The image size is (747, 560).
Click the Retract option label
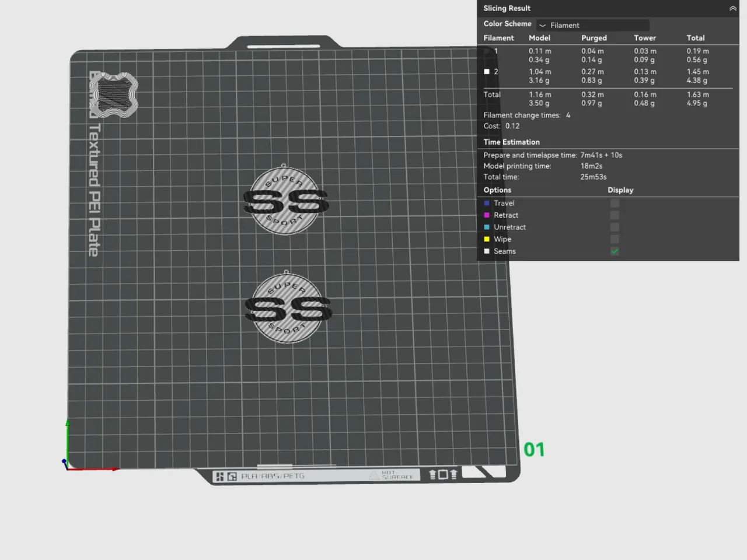(x=506, y=215)
